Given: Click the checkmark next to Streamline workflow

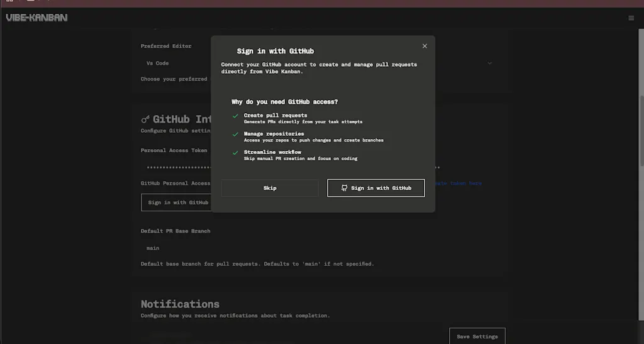Looking at the screenshot, I should pyautogui.click(x=235, y=153).
